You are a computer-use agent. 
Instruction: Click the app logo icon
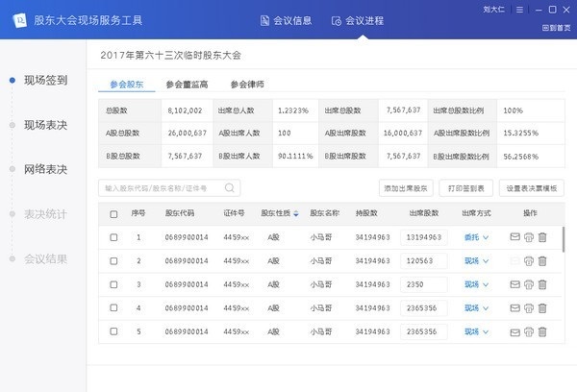[x=19, y=20]
